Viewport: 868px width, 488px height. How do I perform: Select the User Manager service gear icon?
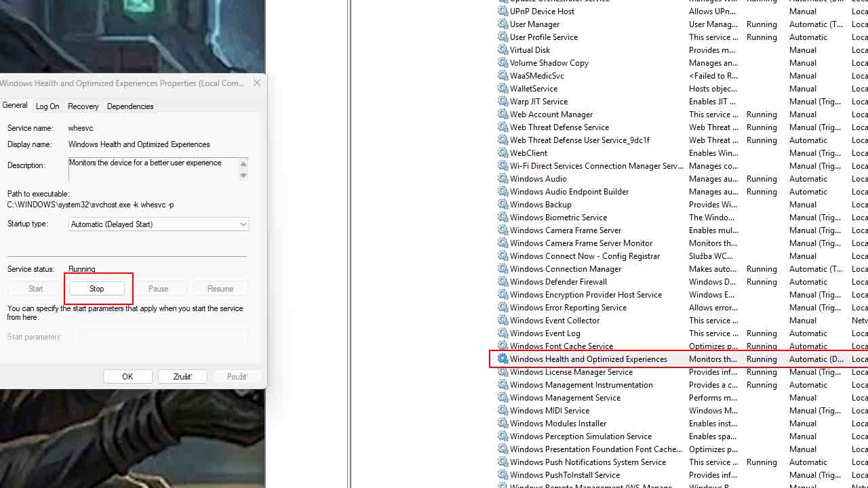click(x=502, y=24)
